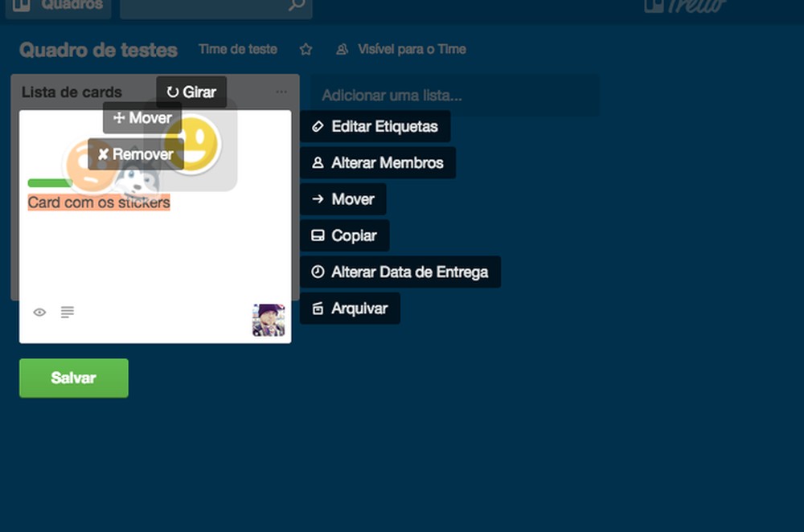Select 'Remover' to delete the sticker

point(138,153)
